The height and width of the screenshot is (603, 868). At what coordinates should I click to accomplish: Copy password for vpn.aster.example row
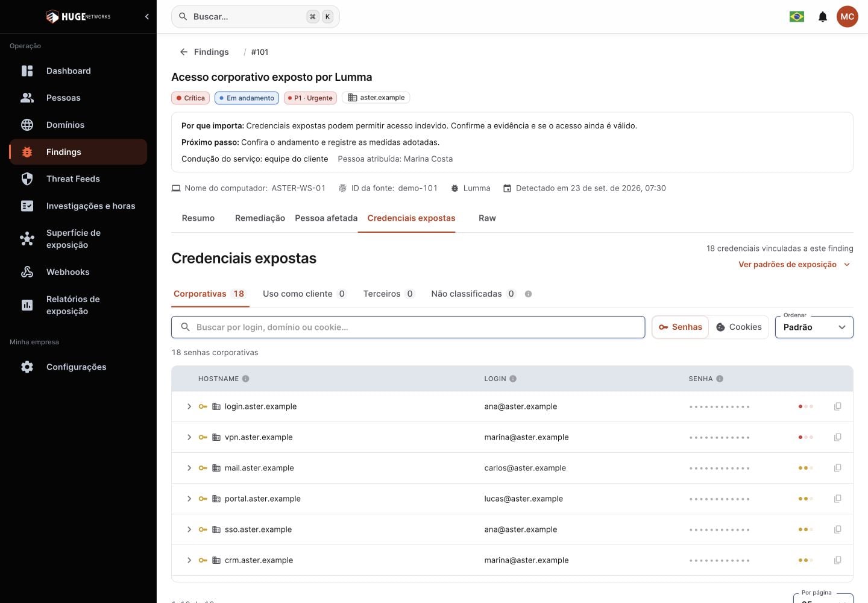(837, 437)
